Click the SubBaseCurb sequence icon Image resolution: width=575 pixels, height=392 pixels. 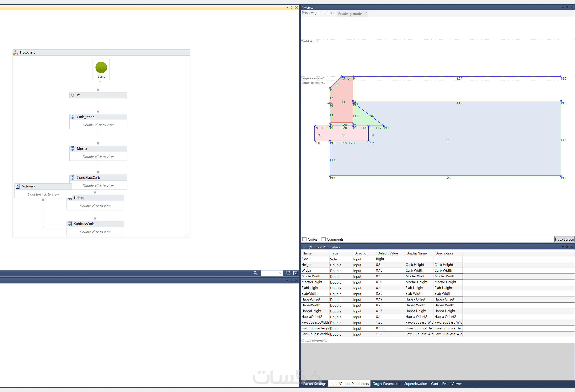tap(70, 224)
